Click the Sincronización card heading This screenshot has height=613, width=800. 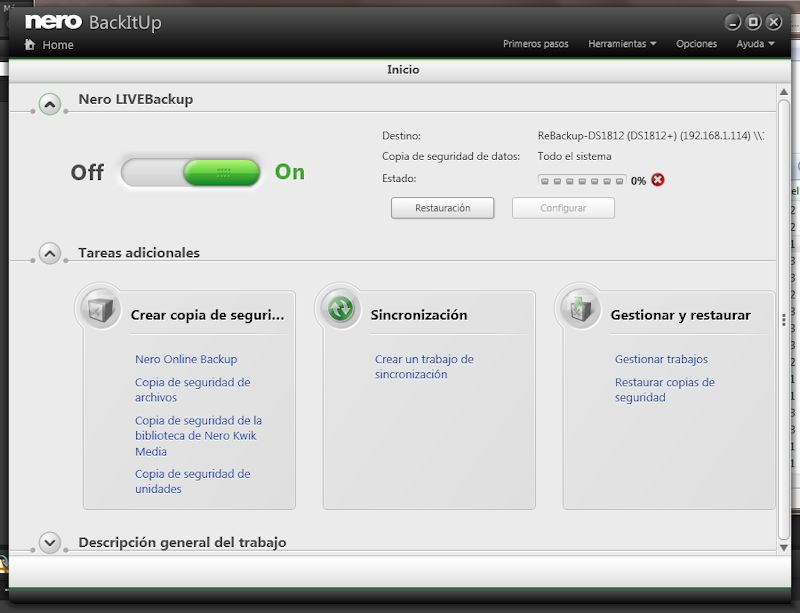pyautogui.click(x=419, y=315)
